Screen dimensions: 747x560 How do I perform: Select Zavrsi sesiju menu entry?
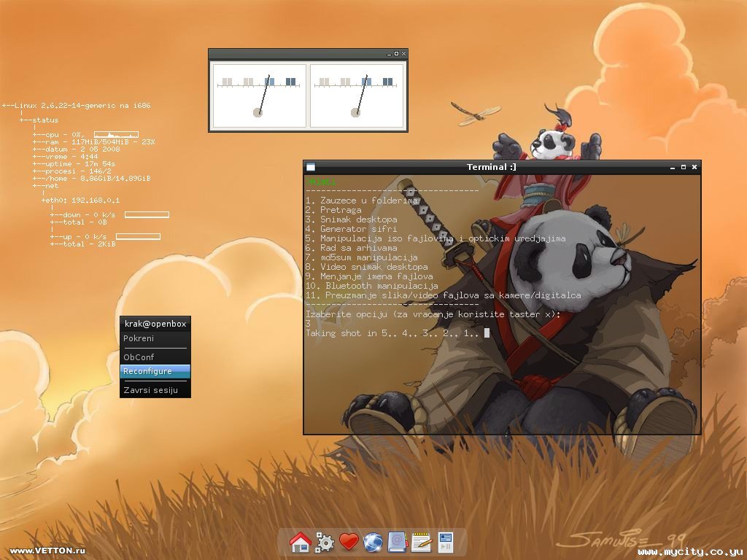(155, 390)
